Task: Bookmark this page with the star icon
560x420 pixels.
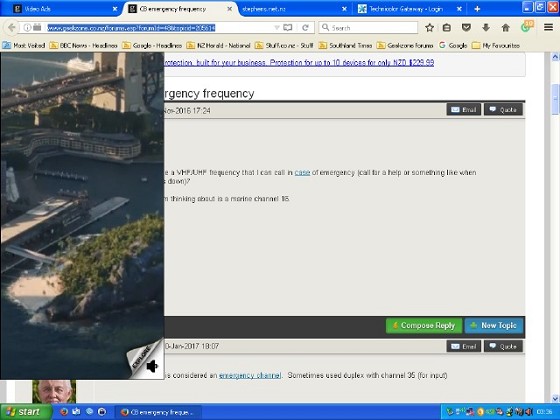Action: coord(430,28)
